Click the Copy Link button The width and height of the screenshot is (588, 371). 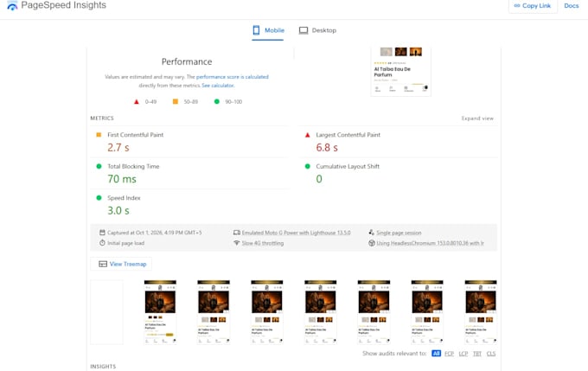tap(533, 6)
